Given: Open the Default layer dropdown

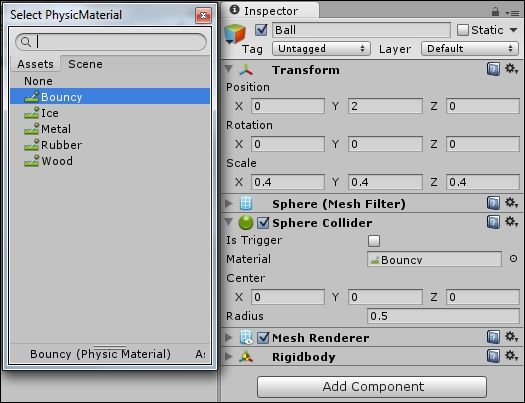Looking at the screenshot, I should click(470, 49).
